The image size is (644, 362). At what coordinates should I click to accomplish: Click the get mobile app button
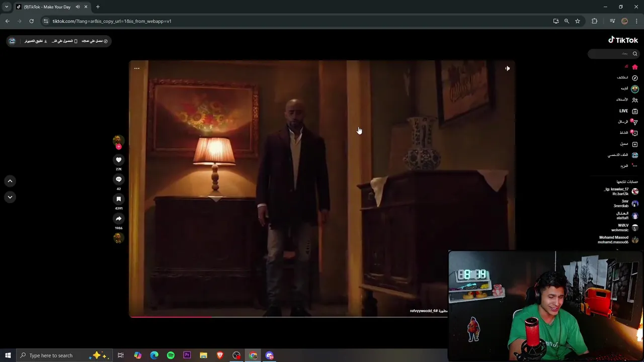64,41
